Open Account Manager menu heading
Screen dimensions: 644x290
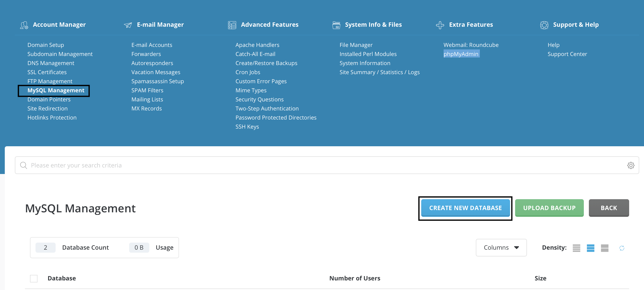point(59,25)
